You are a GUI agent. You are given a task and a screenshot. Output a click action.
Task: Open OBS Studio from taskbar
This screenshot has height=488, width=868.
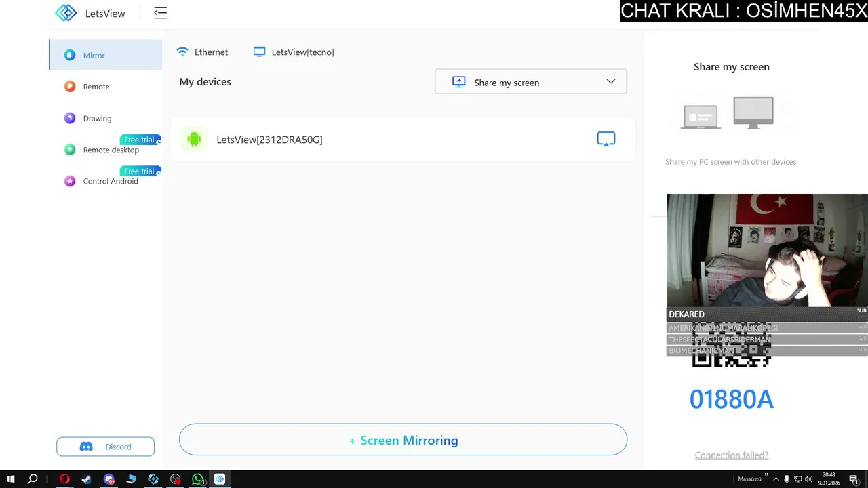coord(176,479)
